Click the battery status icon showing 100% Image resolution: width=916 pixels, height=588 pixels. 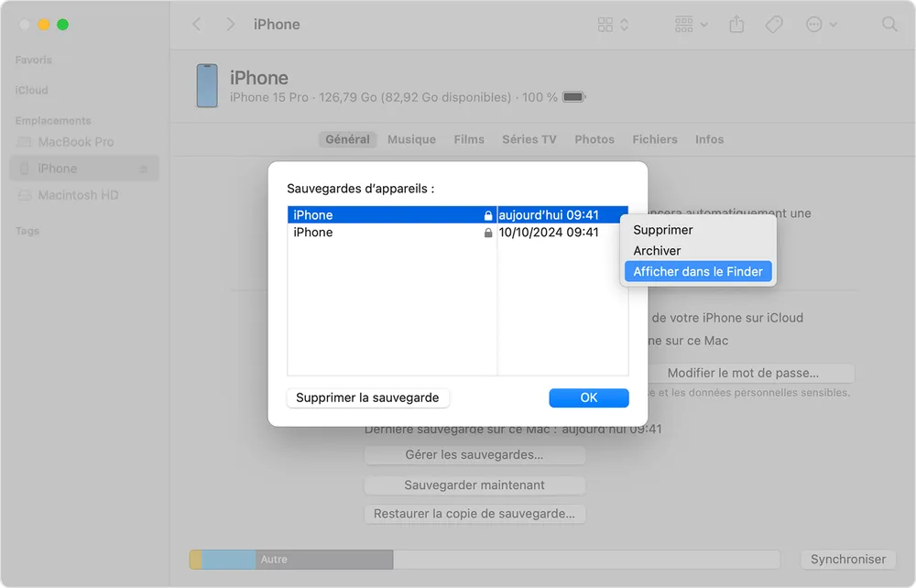572,95
